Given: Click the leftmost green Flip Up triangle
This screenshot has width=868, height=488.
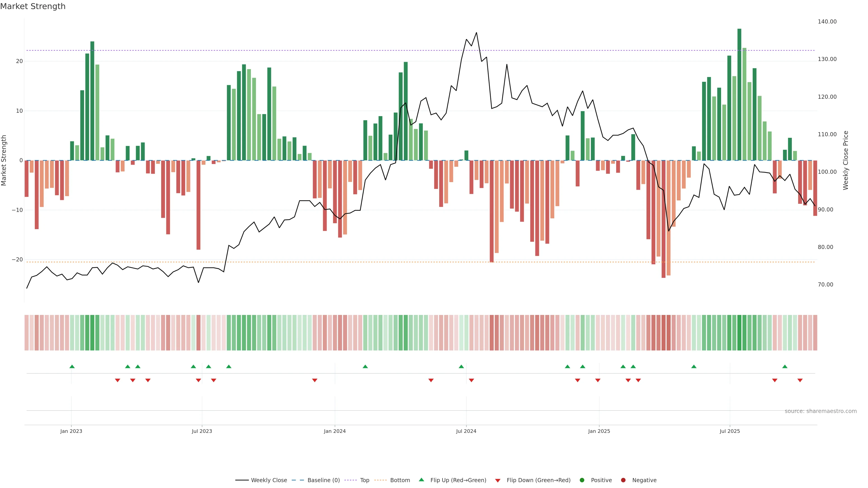Looking at the screenshot, I should point(72,366).
